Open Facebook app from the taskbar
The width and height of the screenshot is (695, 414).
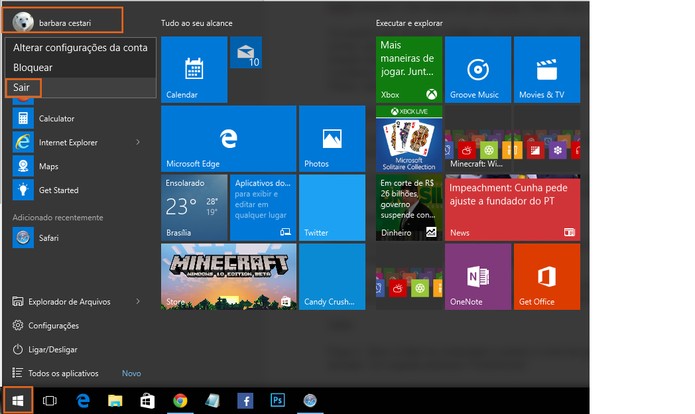[x=245, y=401]
